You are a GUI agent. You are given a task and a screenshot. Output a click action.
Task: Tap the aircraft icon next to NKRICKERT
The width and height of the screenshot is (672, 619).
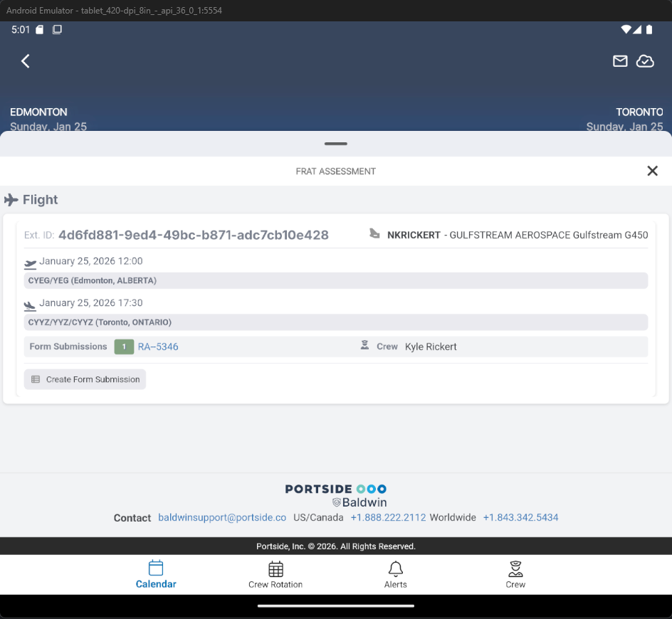click(374, 234)
